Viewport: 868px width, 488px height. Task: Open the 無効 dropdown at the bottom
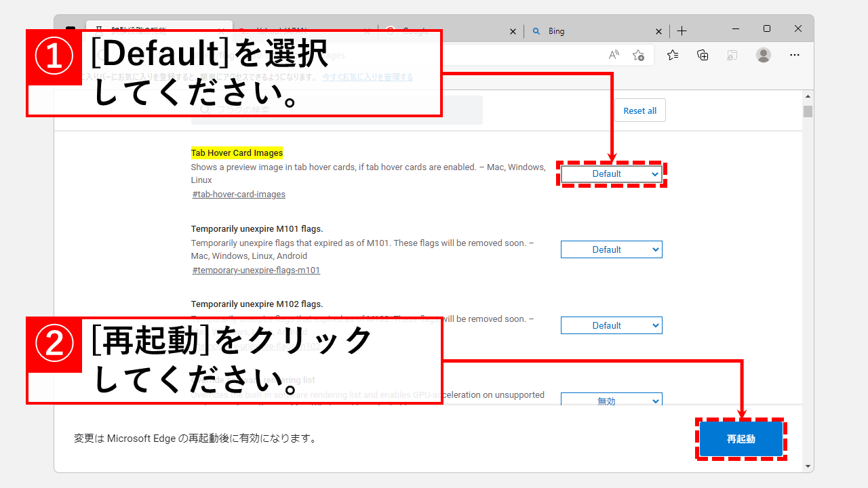[611, 401]
